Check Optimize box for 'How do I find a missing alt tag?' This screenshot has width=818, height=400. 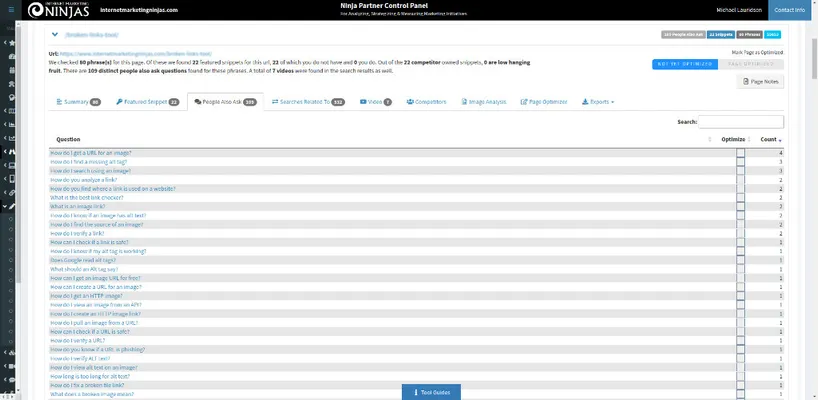click(740, 161)
